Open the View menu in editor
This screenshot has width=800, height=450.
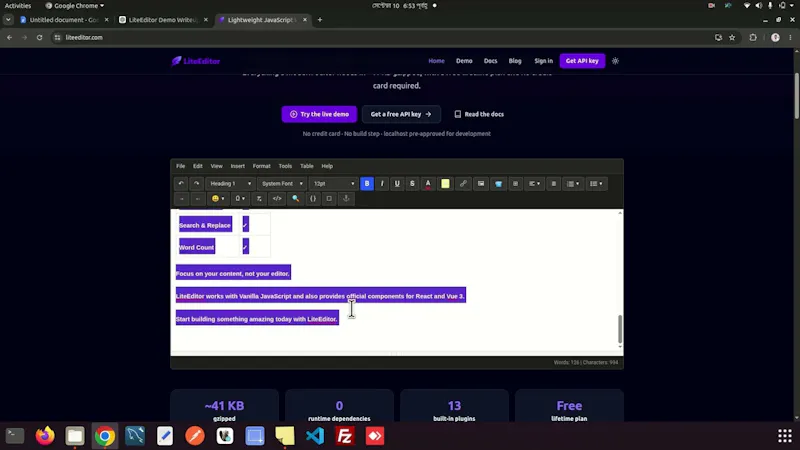216,166
